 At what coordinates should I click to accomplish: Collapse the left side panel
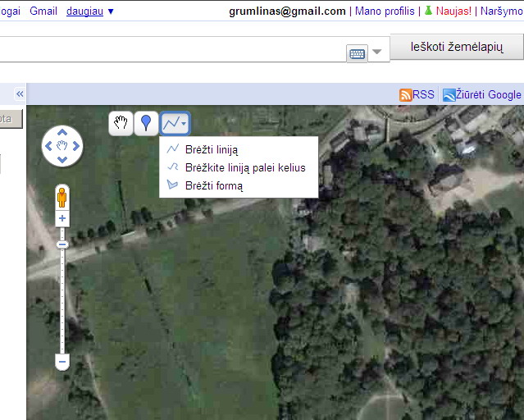[x=20, y=94]
